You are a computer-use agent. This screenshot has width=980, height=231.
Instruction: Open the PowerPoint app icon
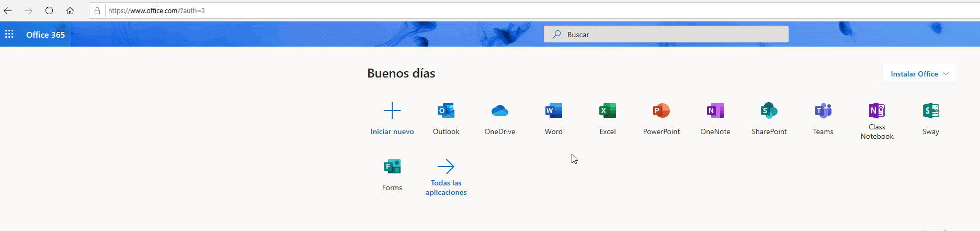pos(661,111)
